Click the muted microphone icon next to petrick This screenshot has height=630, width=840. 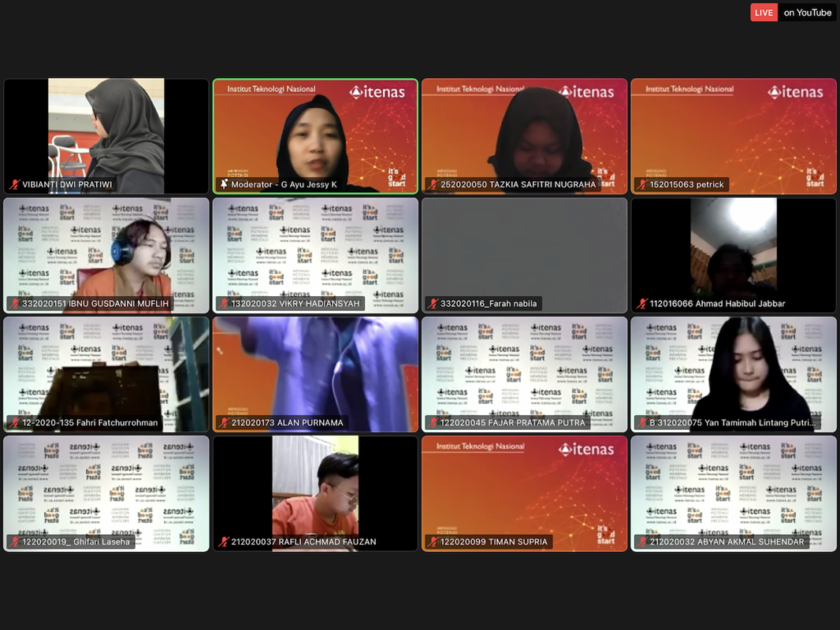(641, 185)
